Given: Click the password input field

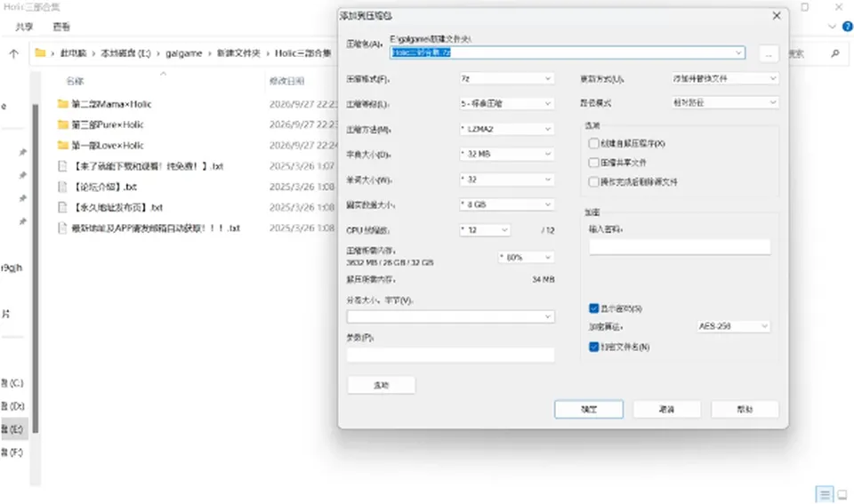Looking at the screenshot, I should click(x=680, y=247).
